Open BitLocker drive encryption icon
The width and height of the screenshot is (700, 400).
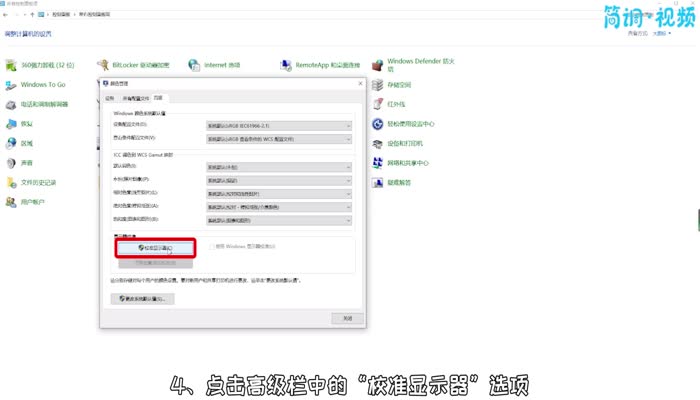pyautogui.click(x=104, y=65)
